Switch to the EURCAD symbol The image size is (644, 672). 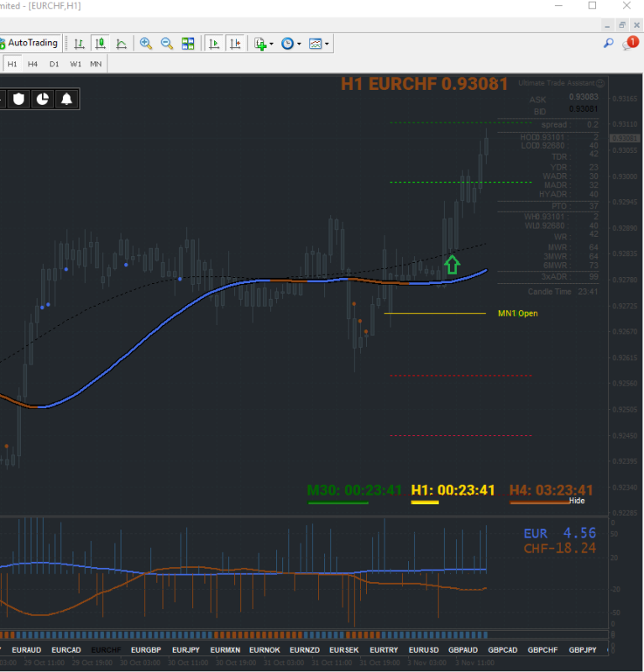pos(66,649)
